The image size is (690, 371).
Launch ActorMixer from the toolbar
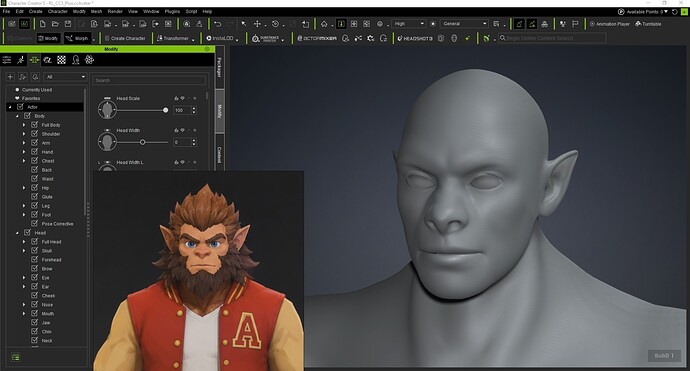317,38
